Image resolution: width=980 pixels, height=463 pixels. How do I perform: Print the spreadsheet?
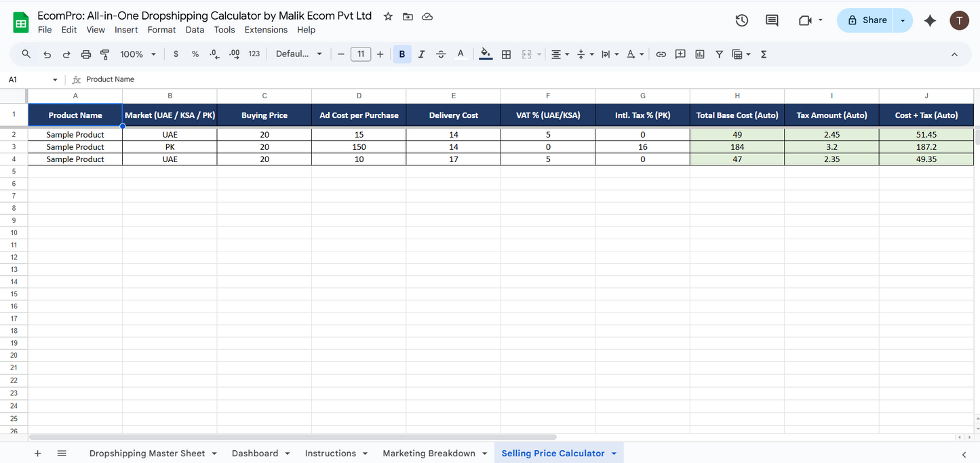coord(86,54)
